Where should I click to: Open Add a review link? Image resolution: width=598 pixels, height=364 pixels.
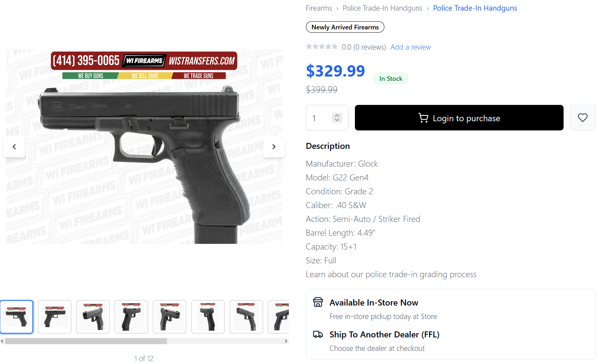[411, 47]
